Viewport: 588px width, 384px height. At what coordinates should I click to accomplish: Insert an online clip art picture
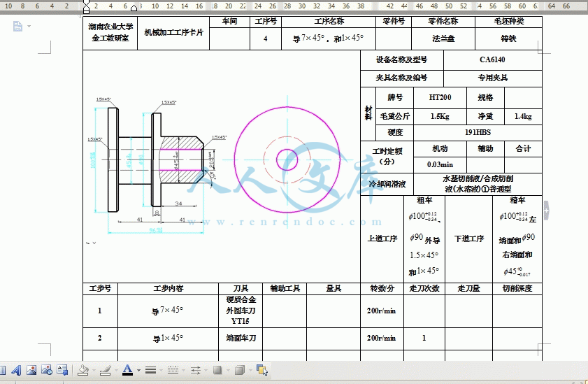pyautogui.click(x=47, y=370)
